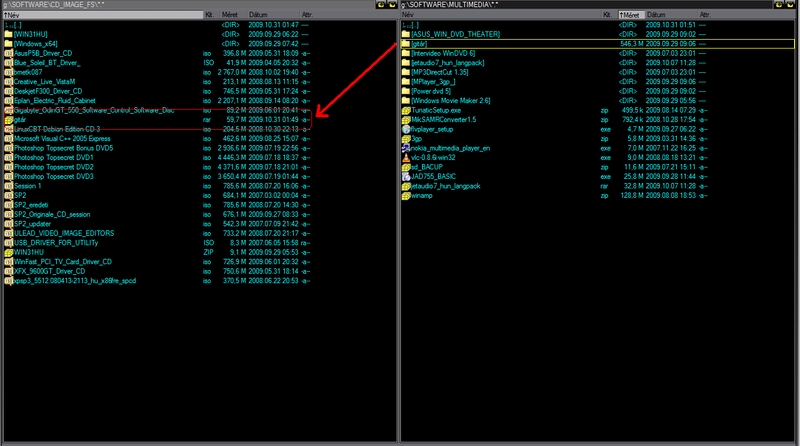Viewport: 800px width, 446px height.
Task: Click the Session 1 iso file icon
Action: [x=8, y=186]
